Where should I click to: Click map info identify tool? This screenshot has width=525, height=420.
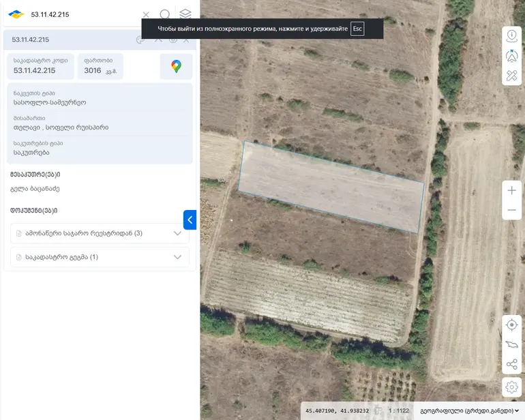point(511,36)
